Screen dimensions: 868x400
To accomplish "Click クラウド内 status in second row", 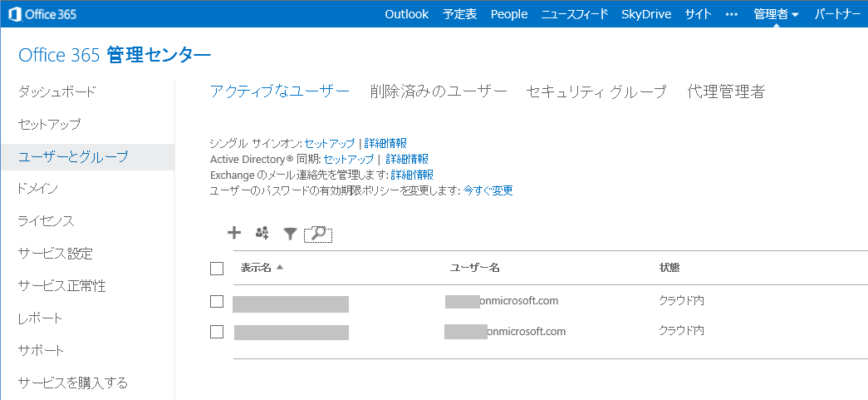I will pyautogui.click(x=681, y=331).
